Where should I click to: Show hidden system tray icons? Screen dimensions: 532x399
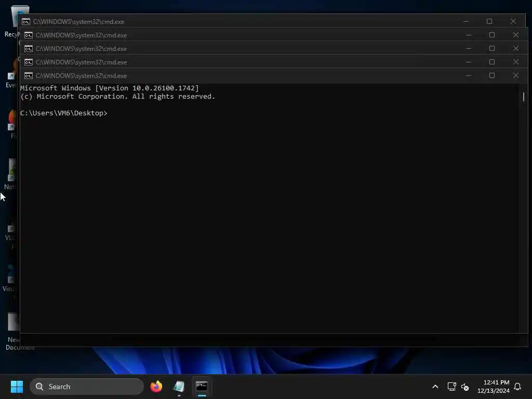point(435,387)
